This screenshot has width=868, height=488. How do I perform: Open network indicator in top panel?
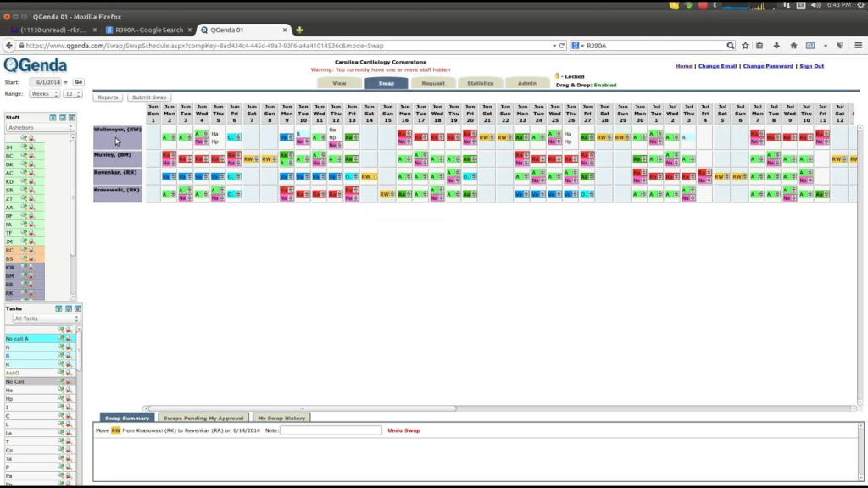787,5
